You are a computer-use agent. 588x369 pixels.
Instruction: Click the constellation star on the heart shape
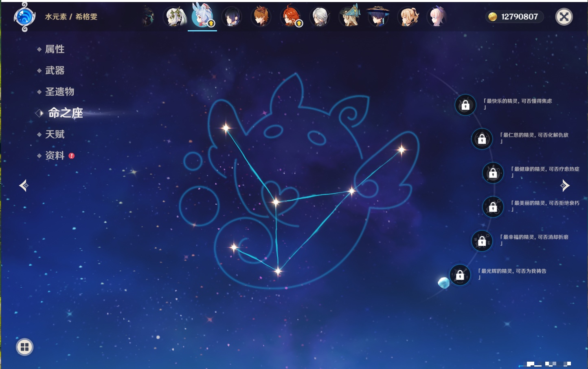tap(276, 201)
